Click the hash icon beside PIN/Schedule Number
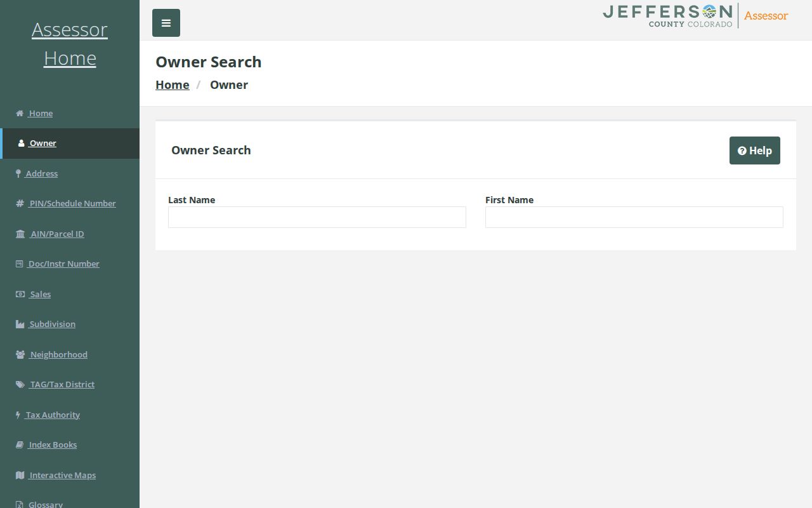This screenshot has height=508, width=812. (20, 204)
